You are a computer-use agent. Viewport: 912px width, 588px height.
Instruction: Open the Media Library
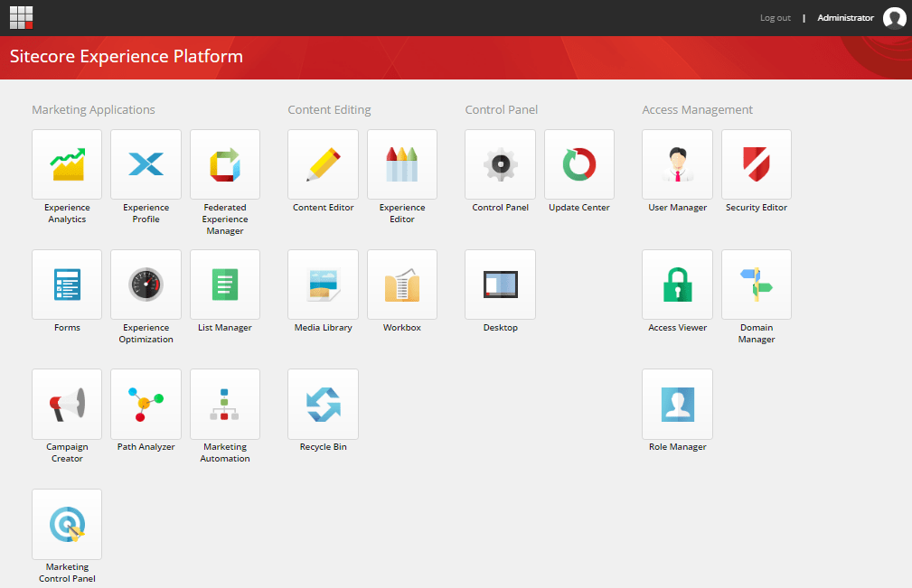click(323, 285)
